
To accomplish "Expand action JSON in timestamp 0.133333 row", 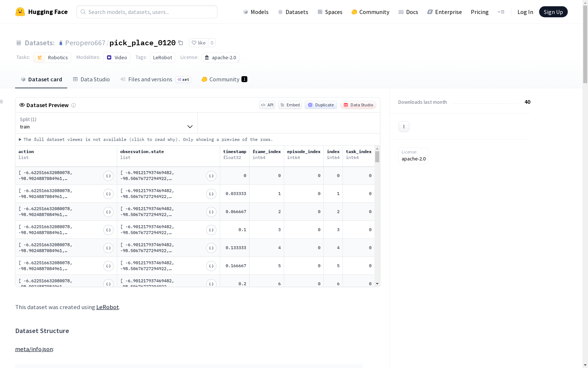I will pos(108,248).
